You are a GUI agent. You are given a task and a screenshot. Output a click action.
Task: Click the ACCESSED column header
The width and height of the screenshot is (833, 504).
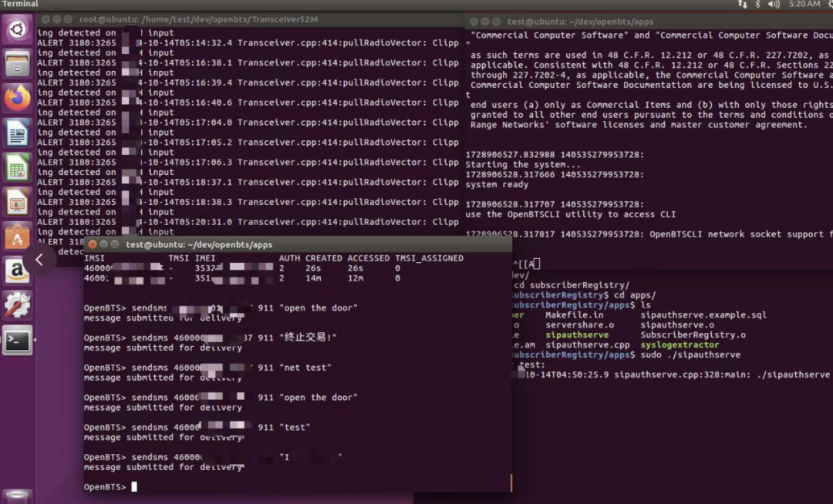point(368,258)
